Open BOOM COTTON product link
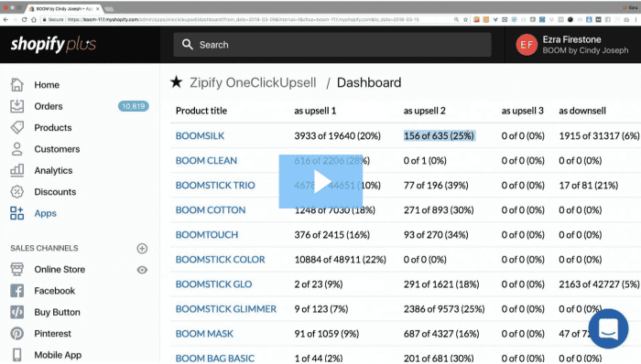Viewport: 641px width, 364px height. point(211,210)
